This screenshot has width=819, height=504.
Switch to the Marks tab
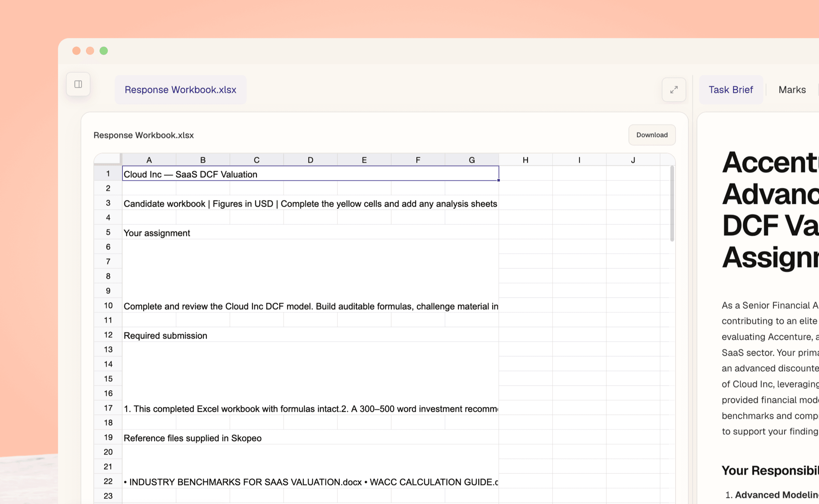792,90
